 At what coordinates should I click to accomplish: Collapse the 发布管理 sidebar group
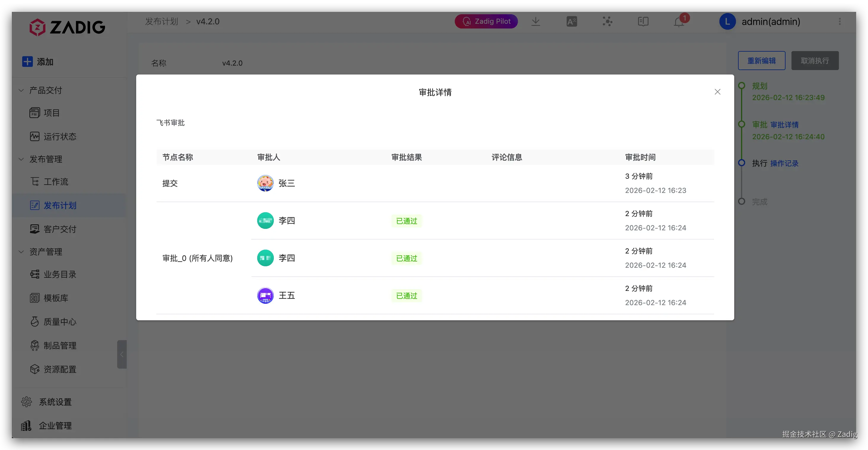(x=21, y=159)
